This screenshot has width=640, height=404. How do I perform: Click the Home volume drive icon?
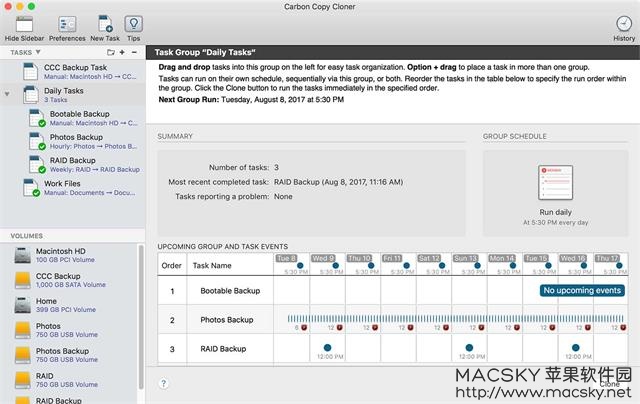[22, 305]
